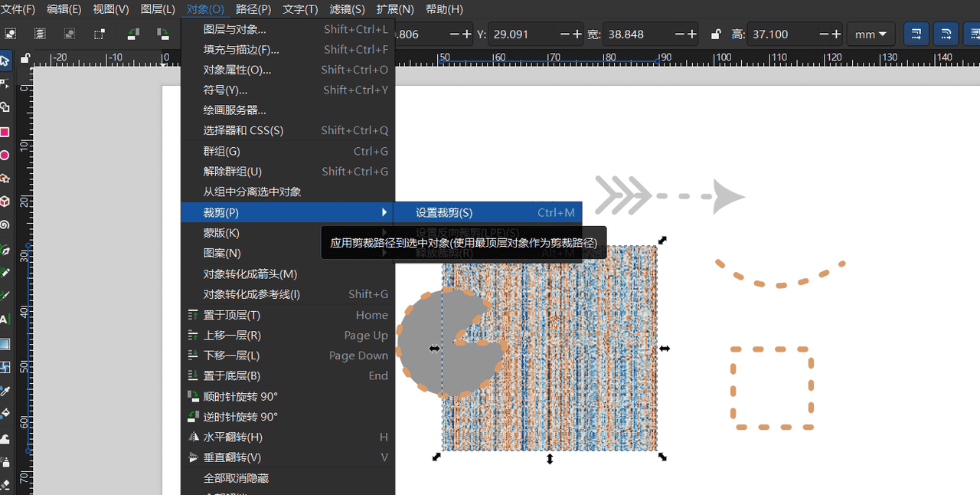Click the dashed orange square shape

(x=772, y=388)
